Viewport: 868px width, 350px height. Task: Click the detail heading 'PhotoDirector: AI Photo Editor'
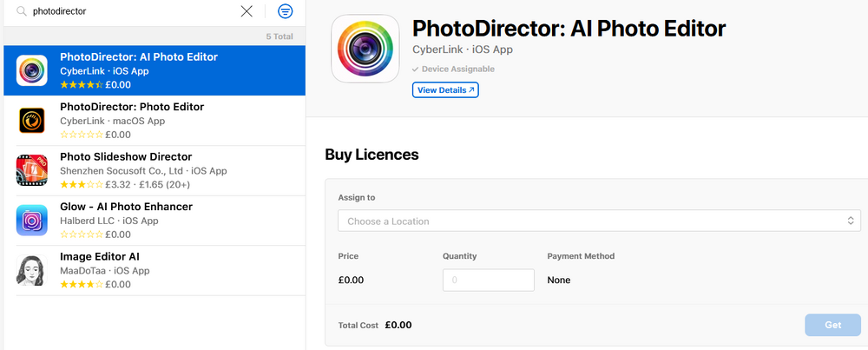(569, 29)
